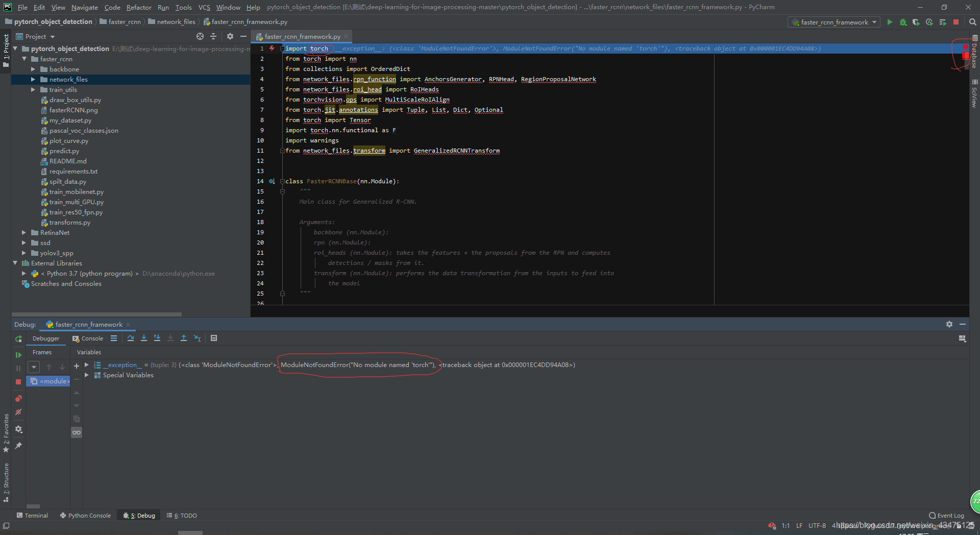Add a new watch with the plus icon
Viewport: 980px width, 535px height.
click(77, 366)
